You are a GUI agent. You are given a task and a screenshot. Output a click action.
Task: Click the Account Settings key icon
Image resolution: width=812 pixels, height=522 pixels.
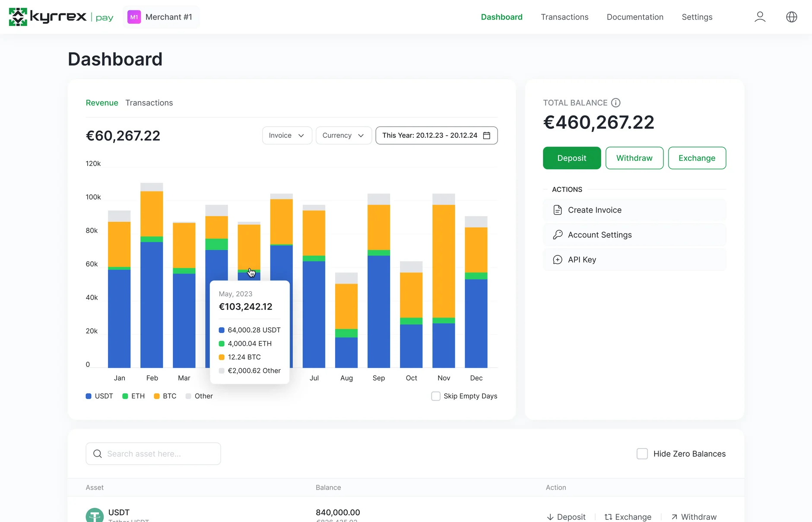point(558,235)
